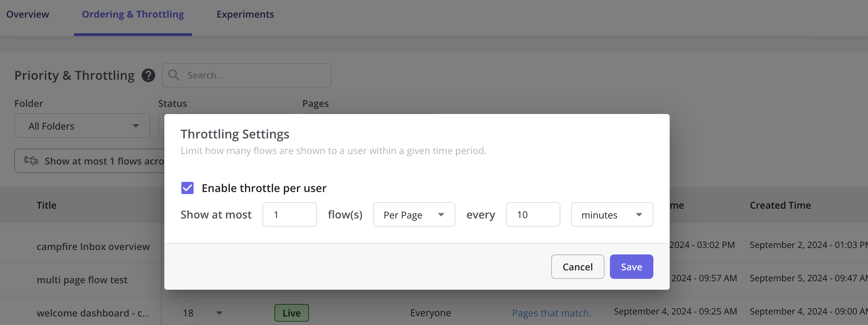Click the Priority & Throttling heading
Image resolution: width=868 pixels, height=325 pixels.
(x=74, y=75)
